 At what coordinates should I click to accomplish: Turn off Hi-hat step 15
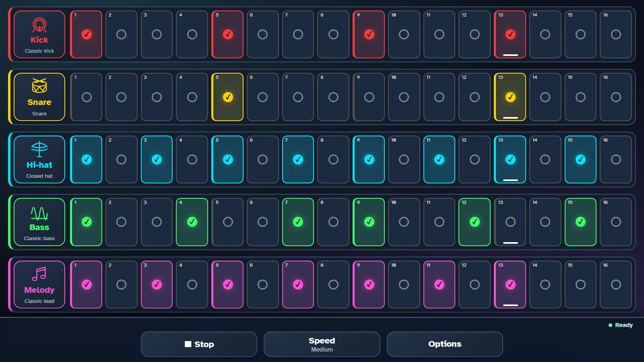pos(580,160)
